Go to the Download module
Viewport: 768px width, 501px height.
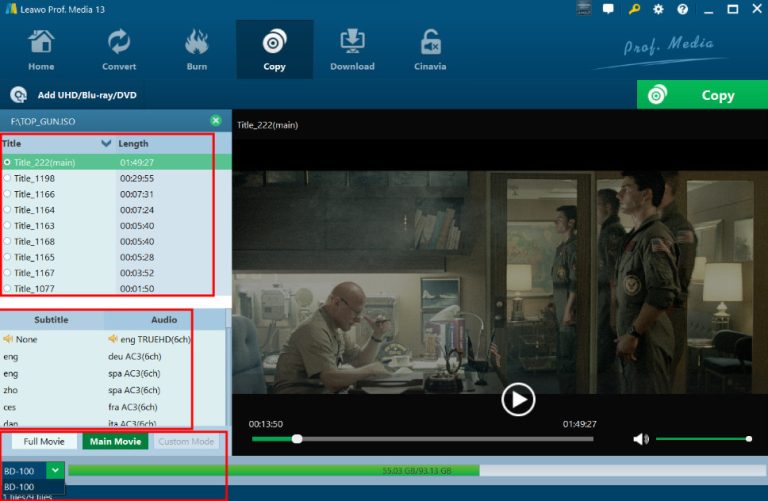pos(352,49)
